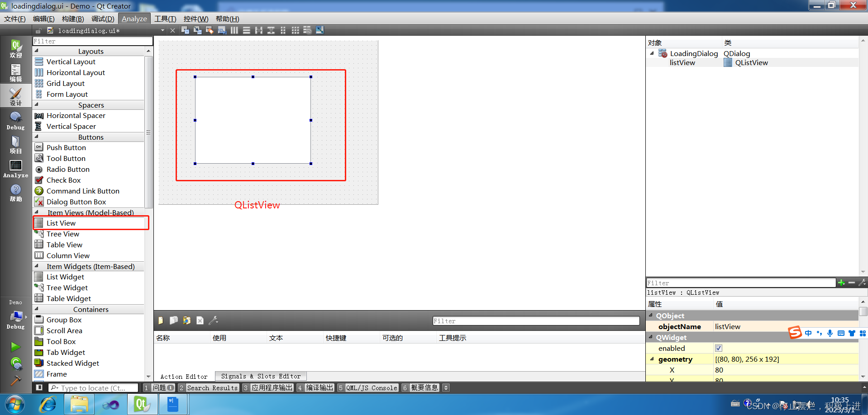Remove dynamic property with minus icon
The width and height of the screenshot is (868, 415).
click(x=852, y=283)
